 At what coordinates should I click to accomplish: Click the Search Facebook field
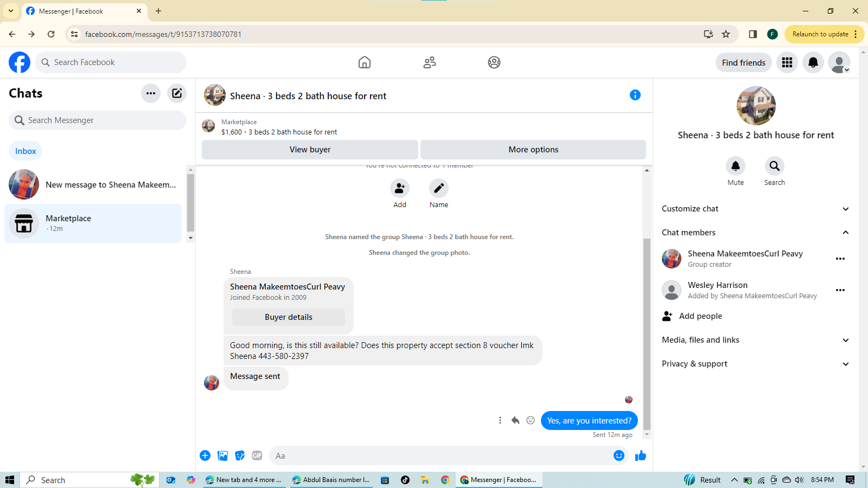(111, 62)
